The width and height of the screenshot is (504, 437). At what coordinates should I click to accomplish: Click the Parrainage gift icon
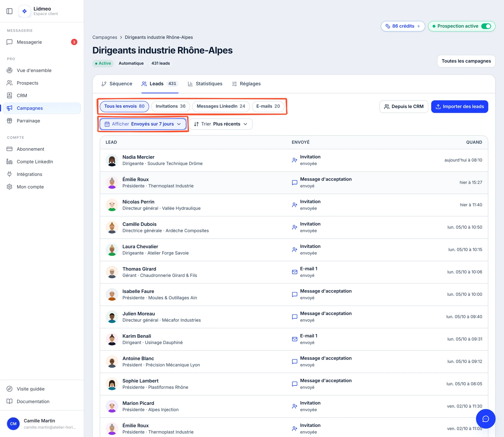pyautogui.click(x=9, y=121)
